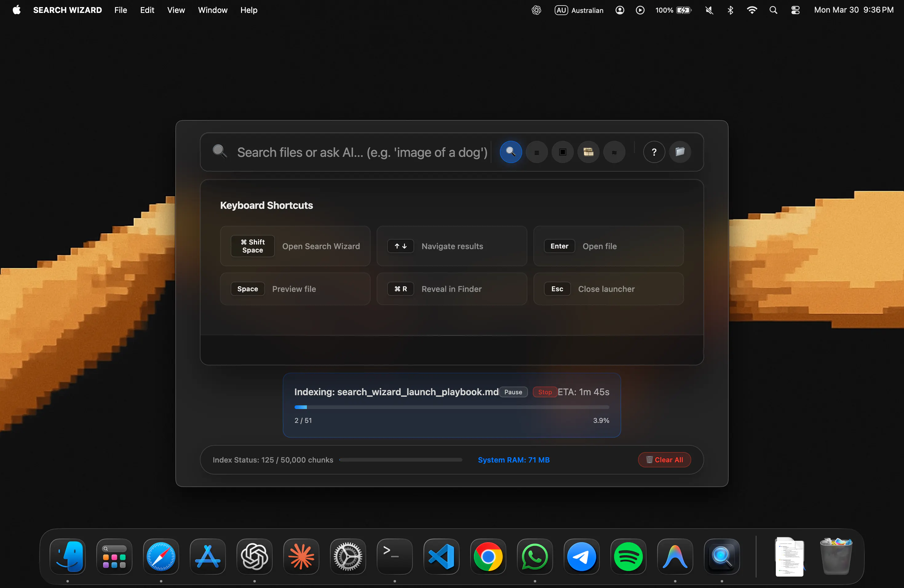
Task: Select the text lines filter button
Action: 537,152
